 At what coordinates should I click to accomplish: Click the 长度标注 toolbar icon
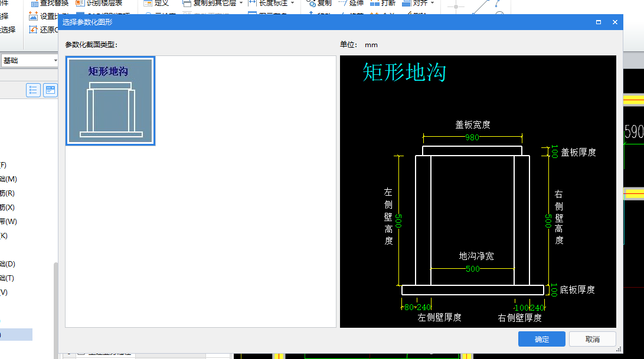pos(252,4)
